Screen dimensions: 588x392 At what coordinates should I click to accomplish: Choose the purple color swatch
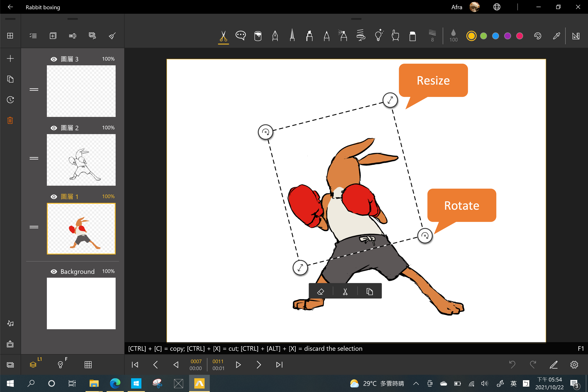tap(508, 36)
